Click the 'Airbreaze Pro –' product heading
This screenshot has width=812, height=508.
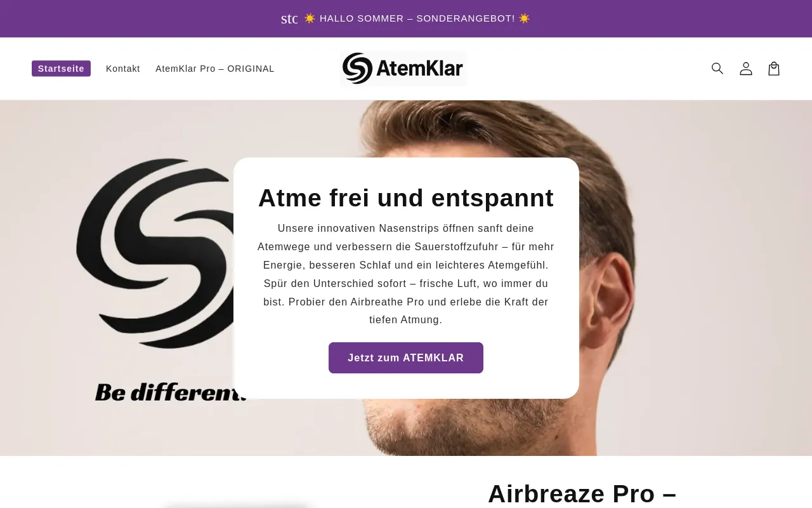click(582, 494)
